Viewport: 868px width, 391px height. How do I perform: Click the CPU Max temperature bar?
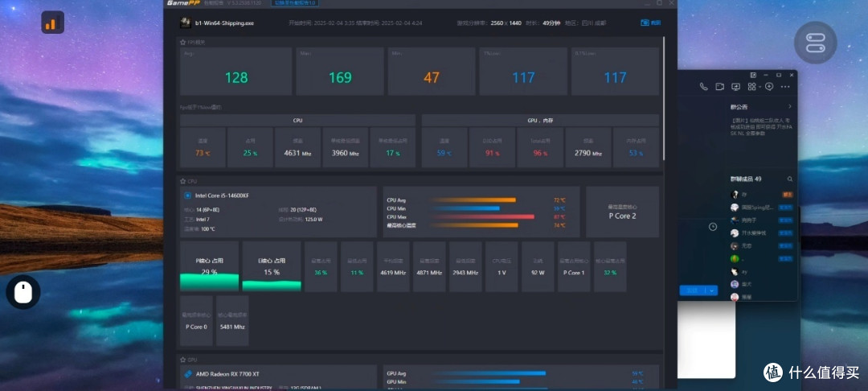[483, 216]
